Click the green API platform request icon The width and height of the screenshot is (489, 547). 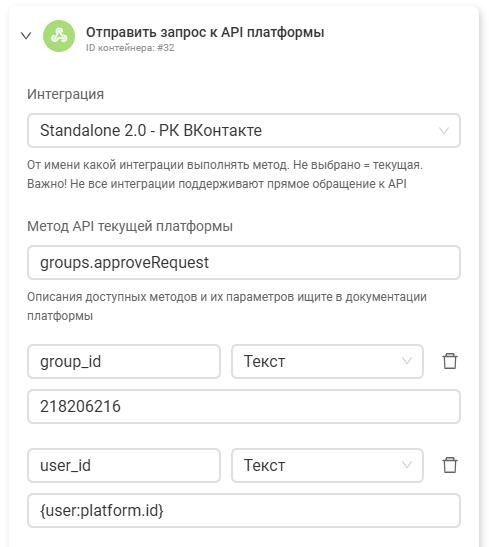point(59,36)
